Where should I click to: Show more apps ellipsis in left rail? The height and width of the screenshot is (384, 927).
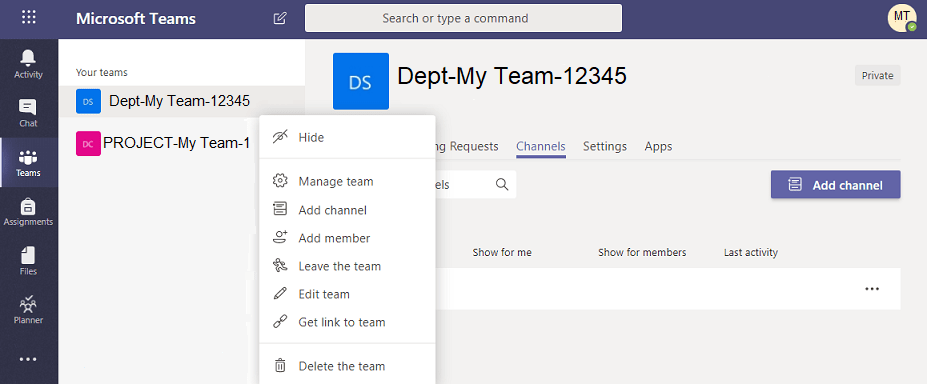[x=28, y=359]
